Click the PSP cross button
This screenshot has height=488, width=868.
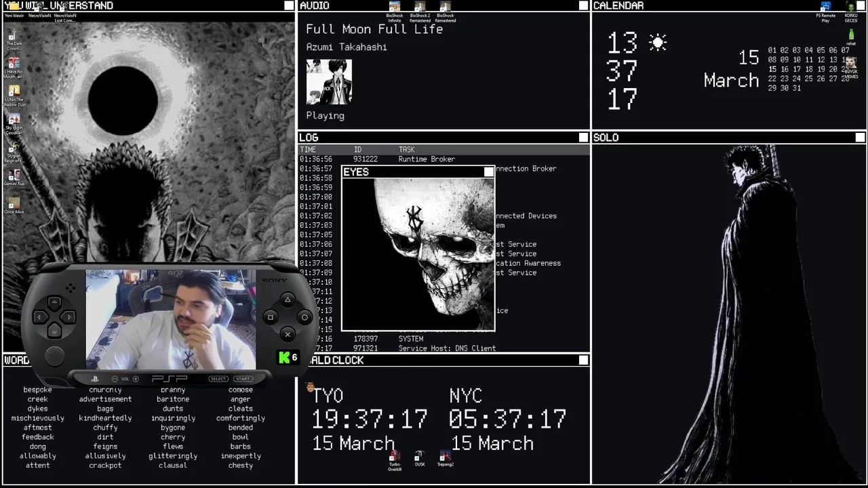click(x=288, y=334)
